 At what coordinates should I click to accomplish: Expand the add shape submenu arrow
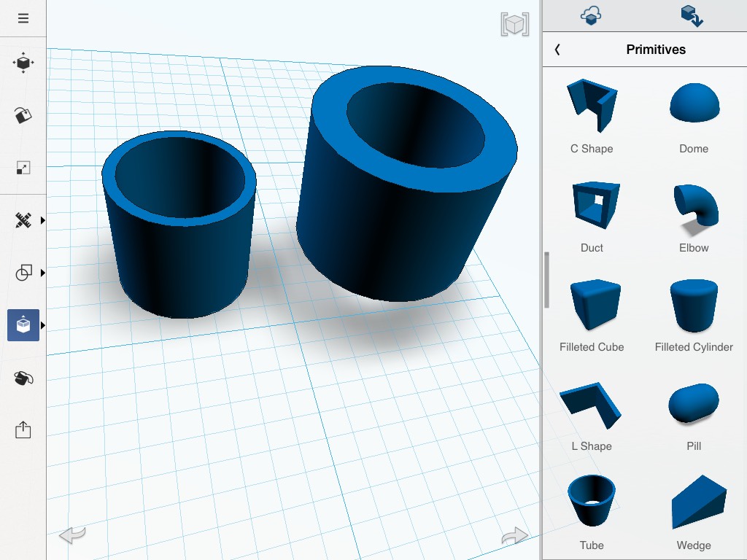point(43,325)
